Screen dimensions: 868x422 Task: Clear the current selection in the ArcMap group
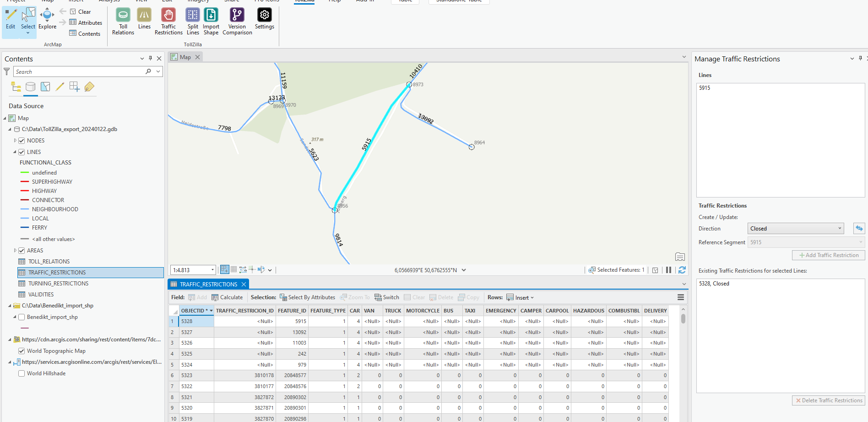tap(81, 11)
